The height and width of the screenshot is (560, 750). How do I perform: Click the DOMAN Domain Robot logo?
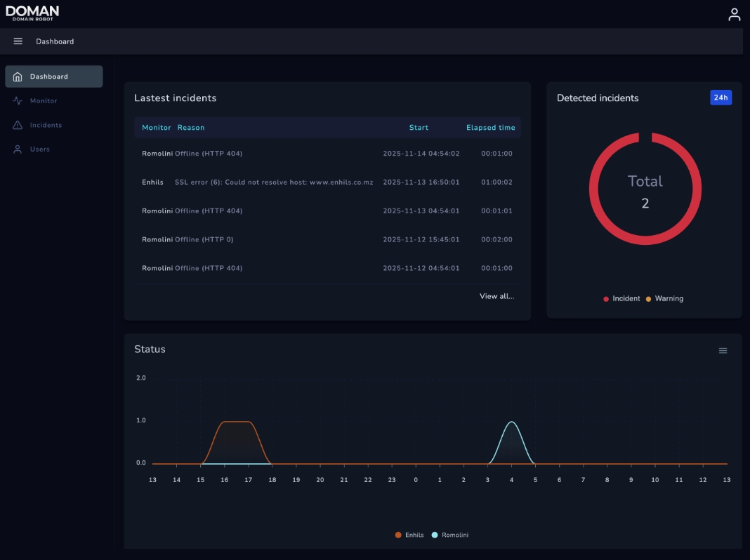(x=32, y=13)
